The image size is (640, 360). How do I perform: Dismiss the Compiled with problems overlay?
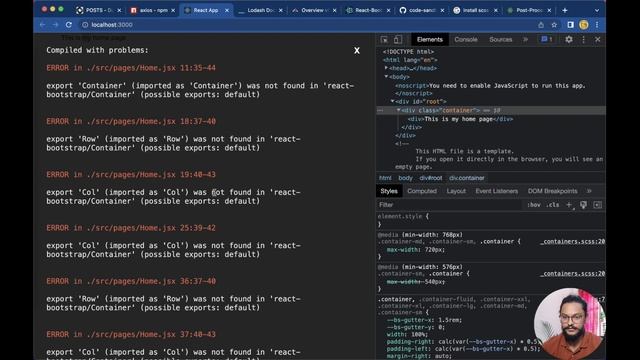(x=357, y=51)
